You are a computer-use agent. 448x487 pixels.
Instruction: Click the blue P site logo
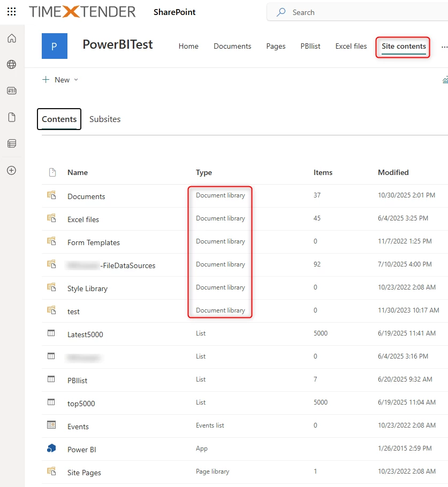[55, 46]
